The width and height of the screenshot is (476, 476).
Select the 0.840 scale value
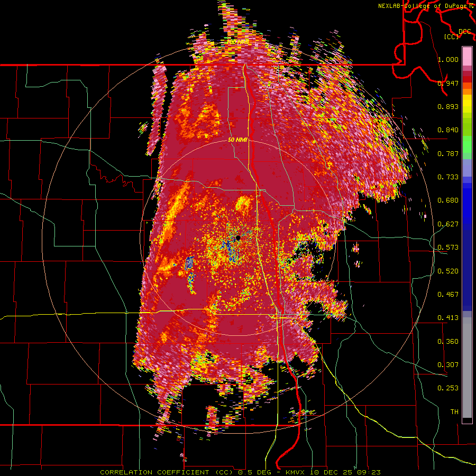[448, 130]
